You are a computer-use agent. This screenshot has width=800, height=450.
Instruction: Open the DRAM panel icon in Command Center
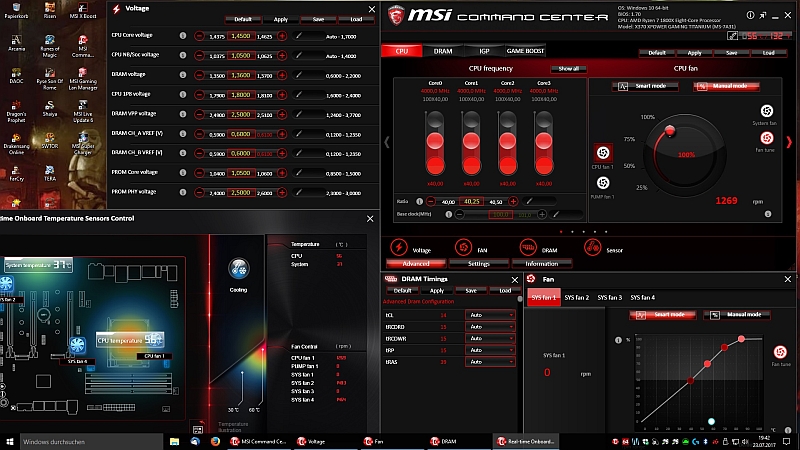(528, 247)
